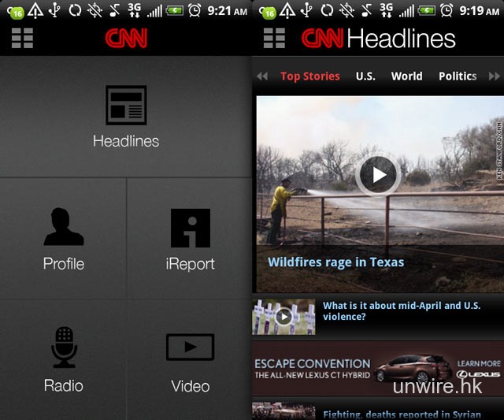The height and width of the screenshot is (420, 504).
Task: Switch to the U.S. tab
Action: (365, 76)
